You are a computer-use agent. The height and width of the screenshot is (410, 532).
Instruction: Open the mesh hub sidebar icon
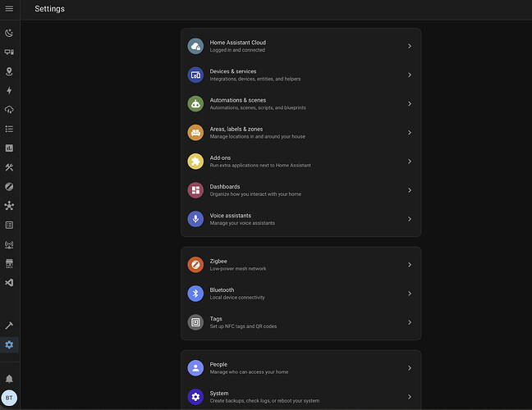pos(9,206)
